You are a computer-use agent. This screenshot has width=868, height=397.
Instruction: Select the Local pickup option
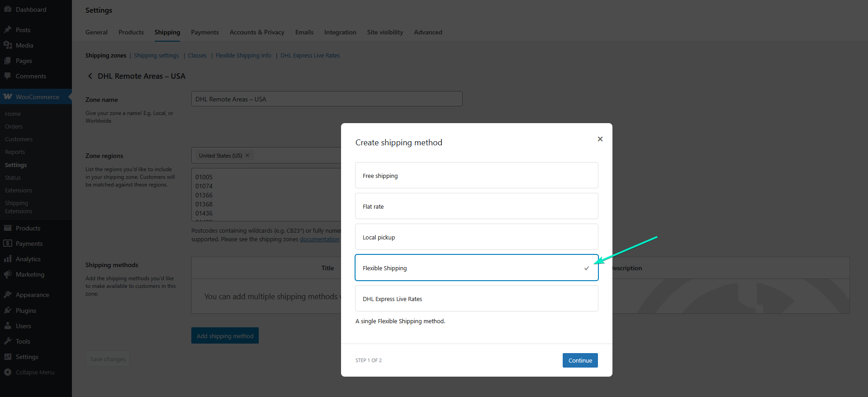477,237
